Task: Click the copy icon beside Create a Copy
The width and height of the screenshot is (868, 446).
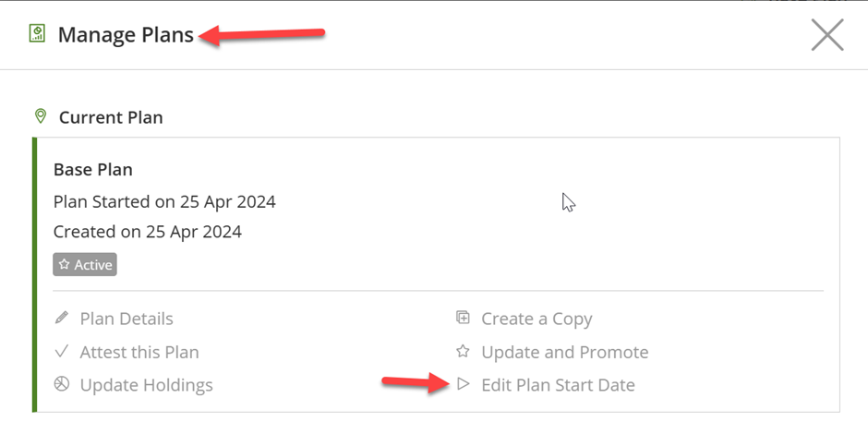Action: click(x=463, y=318)
